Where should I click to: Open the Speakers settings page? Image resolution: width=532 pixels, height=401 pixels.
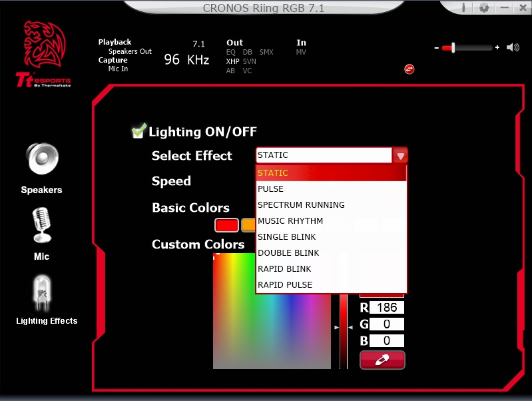pyautogui.click(x=42, y=168)
